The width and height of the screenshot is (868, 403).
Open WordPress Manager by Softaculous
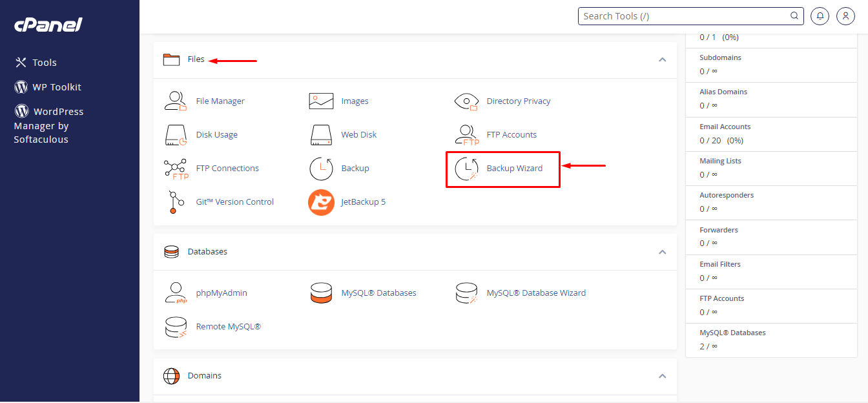[49, 125]
